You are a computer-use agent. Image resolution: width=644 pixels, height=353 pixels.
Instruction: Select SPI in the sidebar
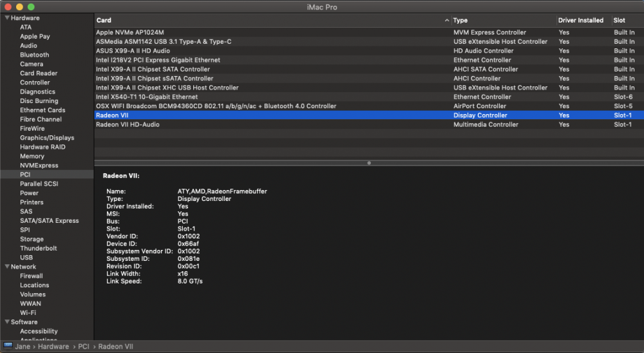(25, 230)
